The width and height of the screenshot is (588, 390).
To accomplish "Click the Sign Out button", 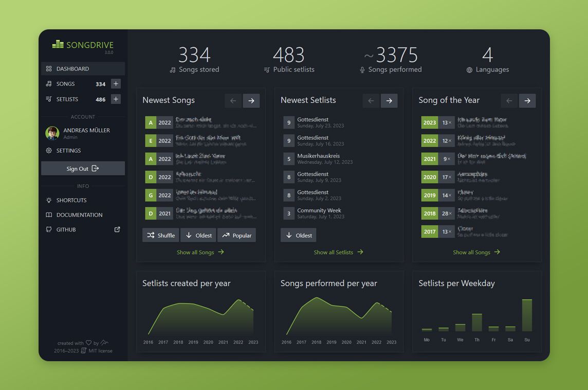I will [x=83, y=169].
